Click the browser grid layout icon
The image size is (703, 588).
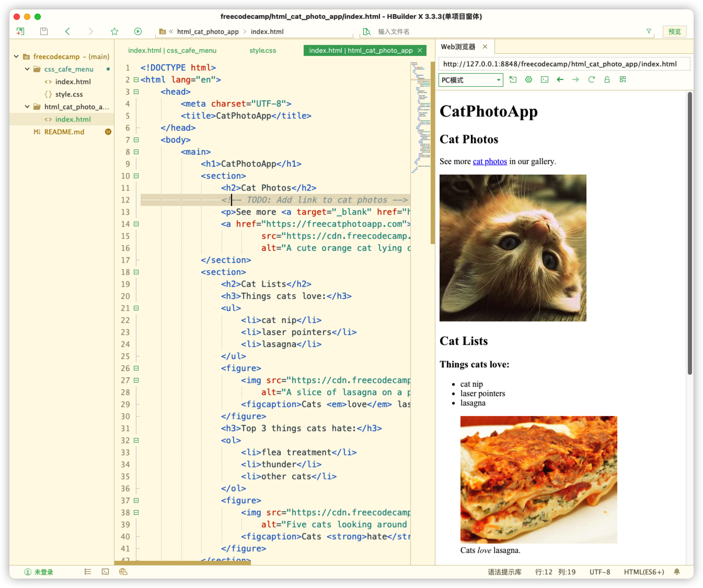click(623, 80)
